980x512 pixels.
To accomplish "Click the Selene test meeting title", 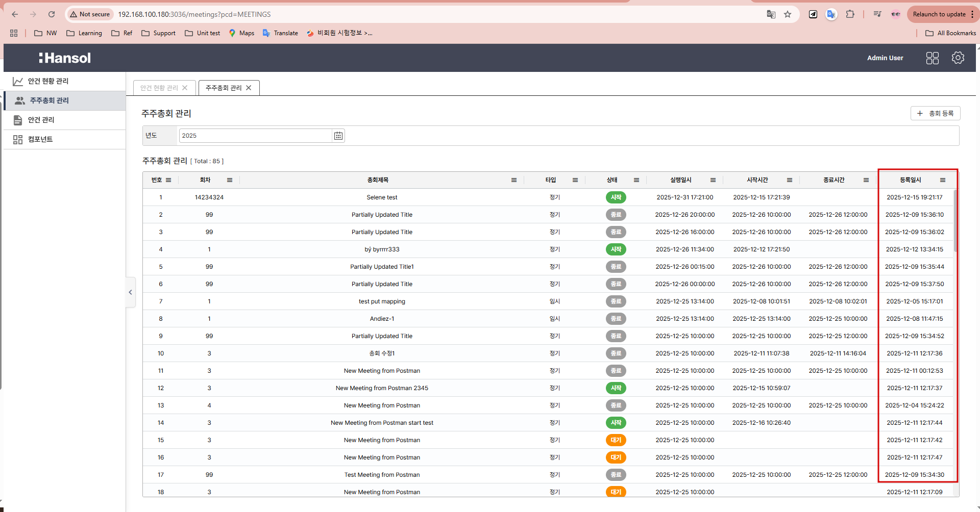I will [x=382, y=197].
